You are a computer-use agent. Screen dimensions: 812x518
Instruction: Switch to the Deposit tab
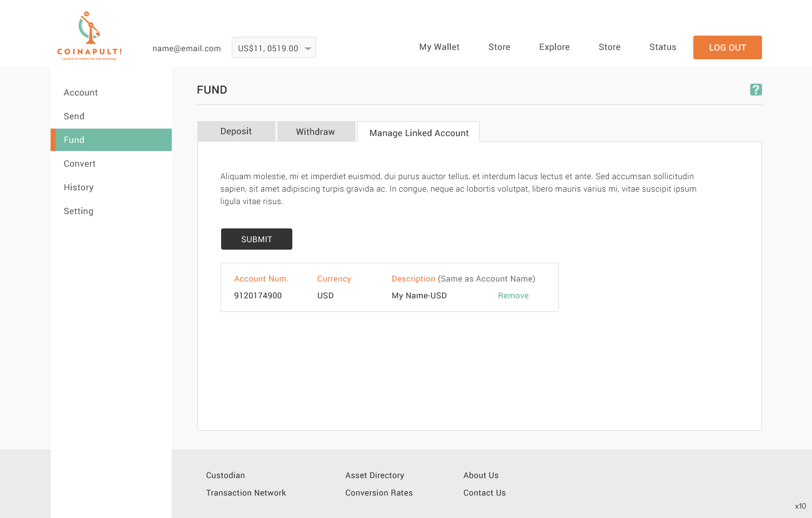click(236, 131)
